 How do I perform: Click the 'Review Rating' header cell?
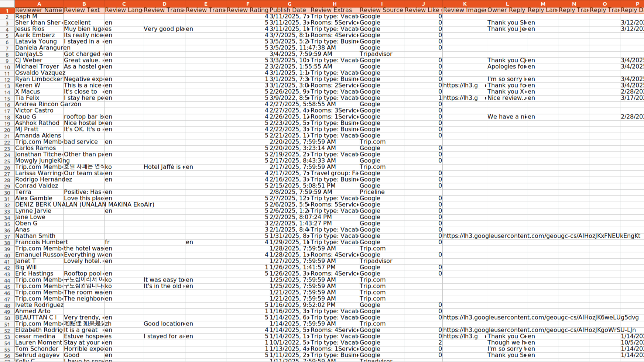[247, 10]
